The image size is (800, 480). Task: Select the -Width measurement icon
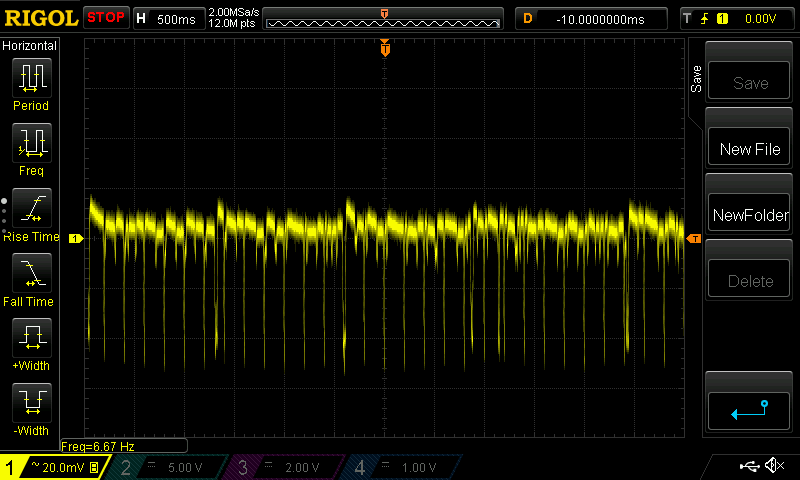coord(31,403)
